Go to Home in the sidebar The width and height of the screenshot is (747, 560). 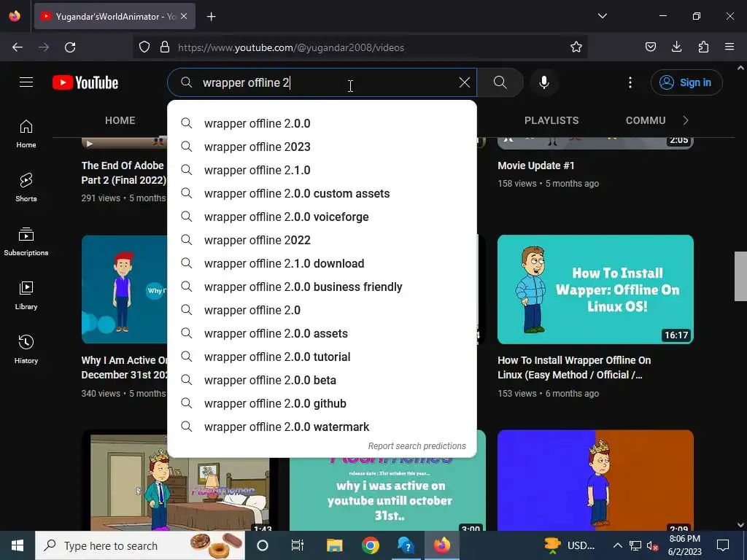(26, 134)
